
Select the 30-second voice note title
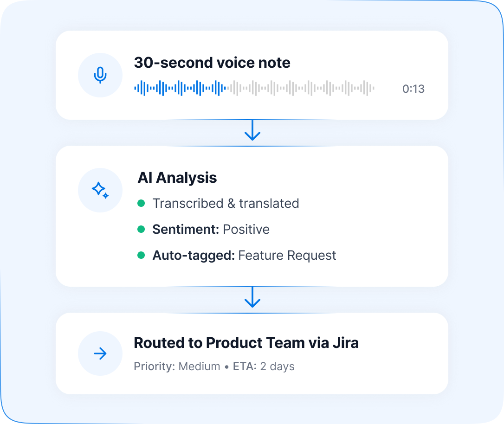coord(212,63)
